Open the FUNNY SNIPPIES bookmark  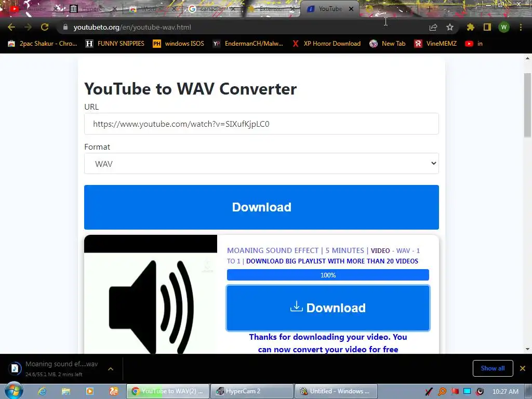coord(115,44)
